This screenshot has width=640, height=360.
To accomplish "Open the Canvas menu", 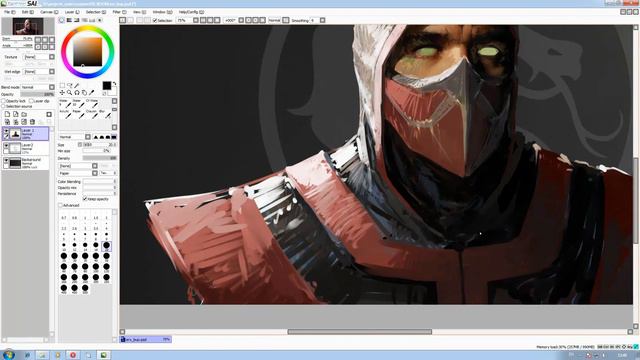I will pyautogui.click(x=49, y=12).
